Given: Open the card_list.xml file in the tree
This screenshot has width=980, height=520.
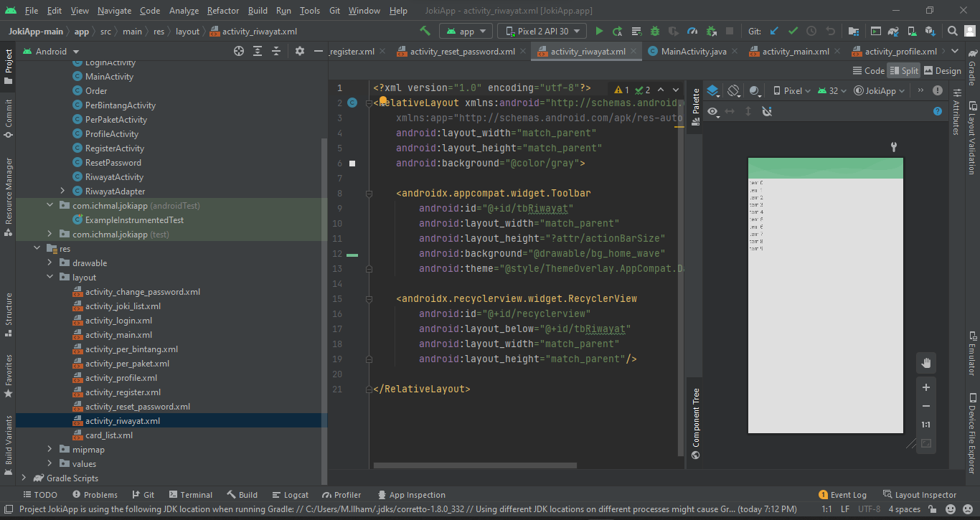Looking at the screenshot, I should tap(108, 435).
